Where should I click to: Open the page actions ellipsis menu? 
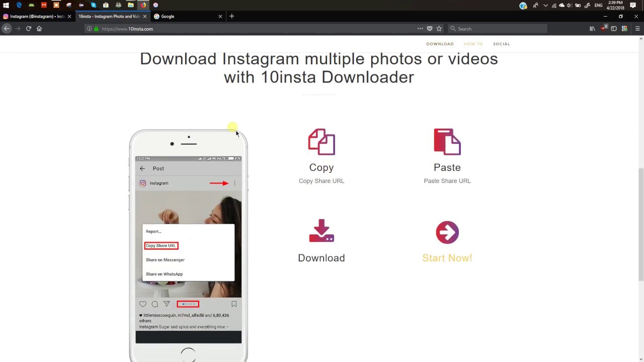point(420,29)
